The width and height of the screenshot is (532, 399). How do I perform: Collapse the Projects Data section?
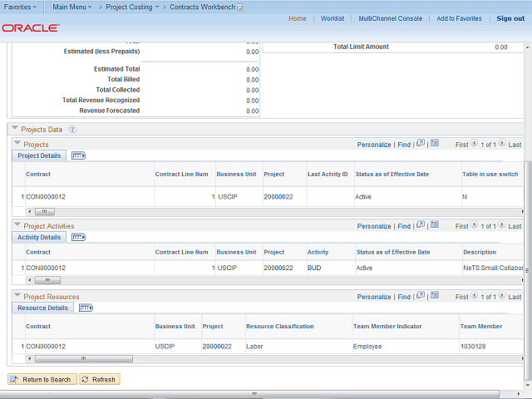(13, 129)
